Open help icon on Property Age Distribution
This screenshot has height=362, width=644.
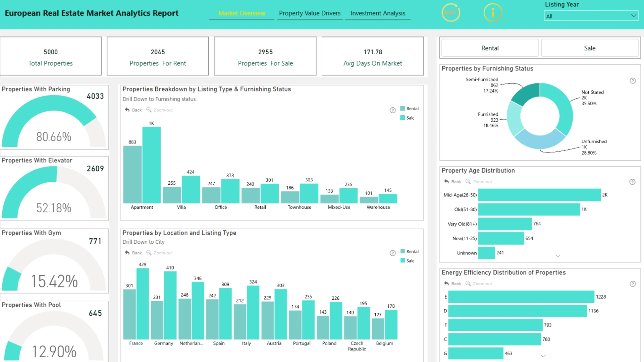click(x=632, y=182)
